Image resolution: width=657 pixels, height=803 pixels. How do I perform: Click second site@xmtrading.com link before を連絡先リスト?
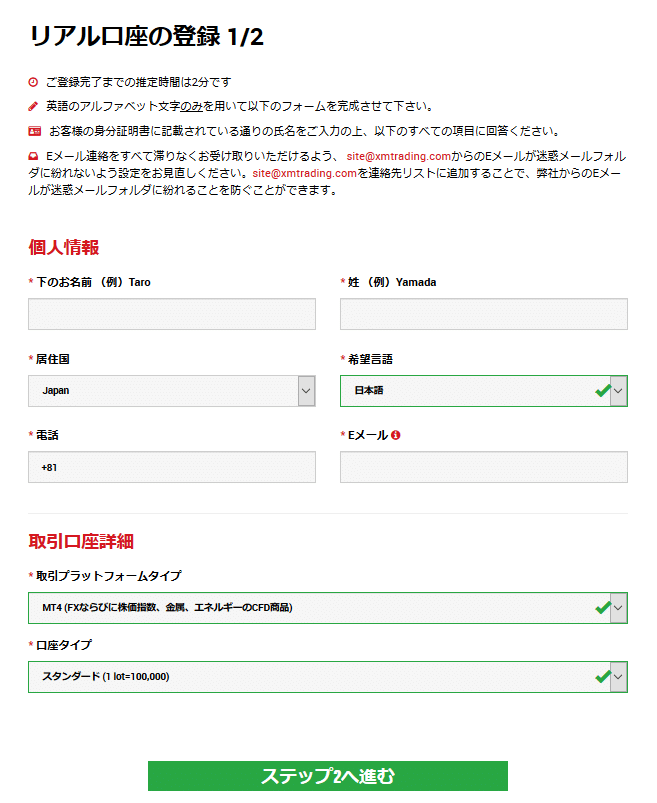pos(304,173)
